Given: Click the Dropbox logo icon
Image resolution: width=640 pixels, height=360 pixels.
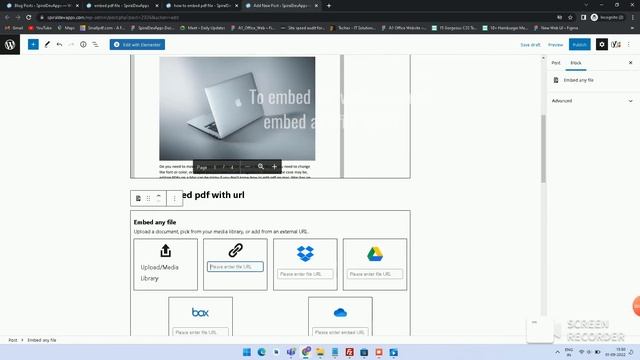Looking at the screenshot, I should pyautogui.click(x=305, y=253).
